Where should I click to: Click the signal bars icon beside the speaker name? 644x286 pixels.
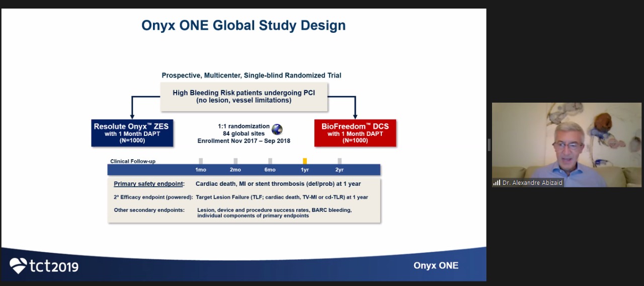coord(497,183)
